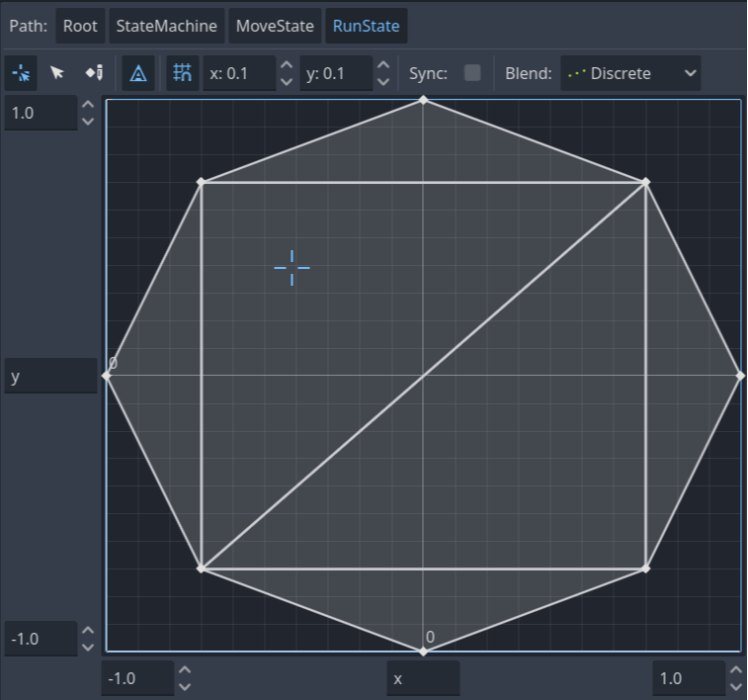Select the top blend point at y 1.0
Screen dimensions: 748x700
point(423,100)
